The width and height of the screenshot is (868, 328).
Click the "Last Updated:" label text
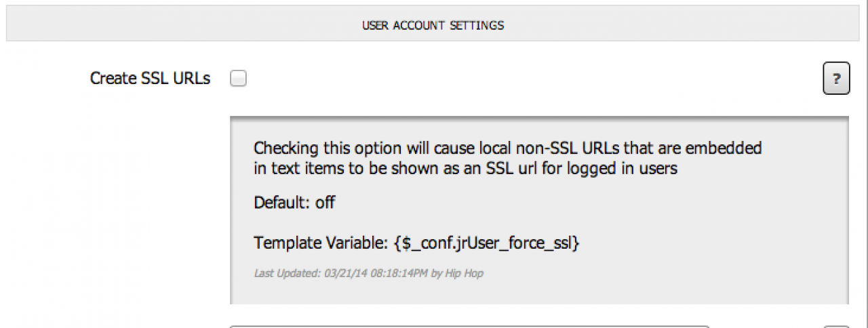(x=279, y=274)
